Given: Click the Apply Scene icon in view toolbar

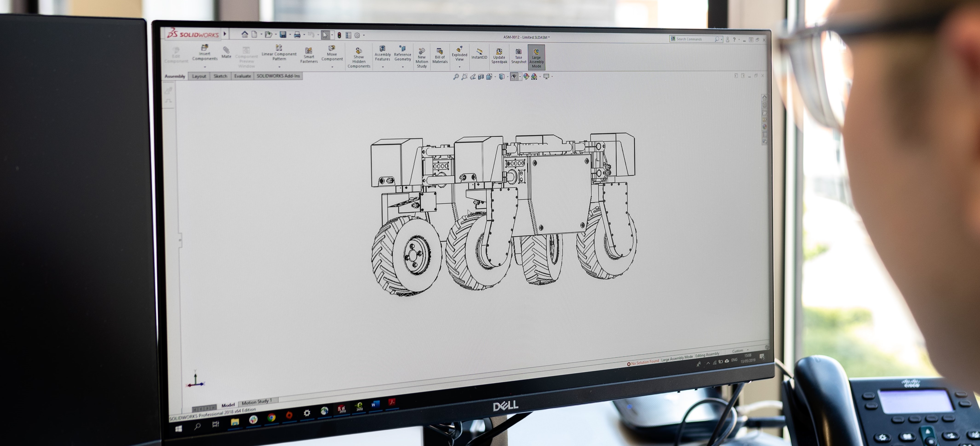Looking at the screenshot, I should [535, 77].
